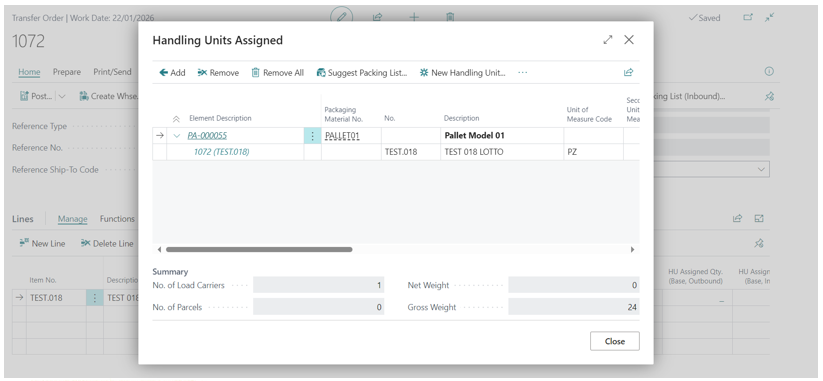Open the Reference Ship-To Code dropdown

[761, 170]
